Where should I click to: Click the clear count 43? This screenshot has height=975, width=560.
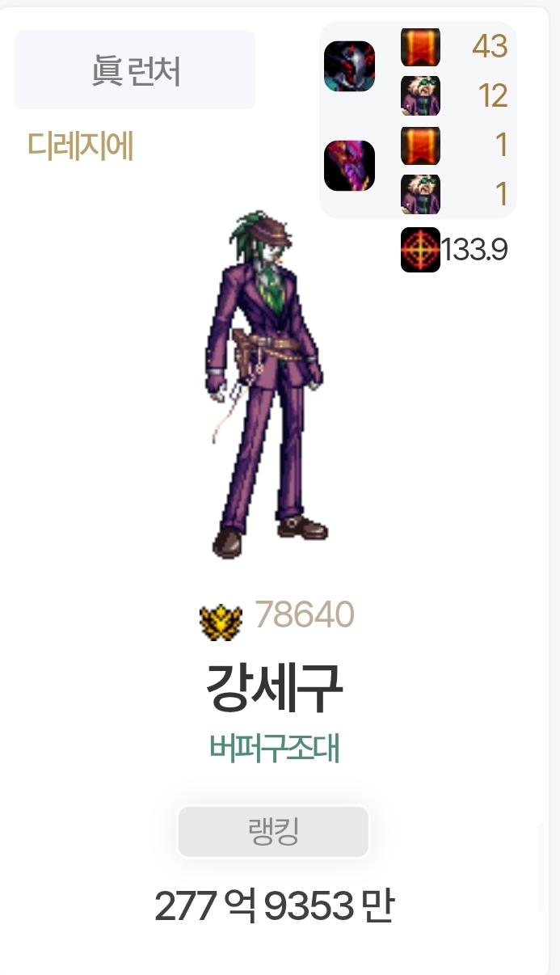click(490, 47)
